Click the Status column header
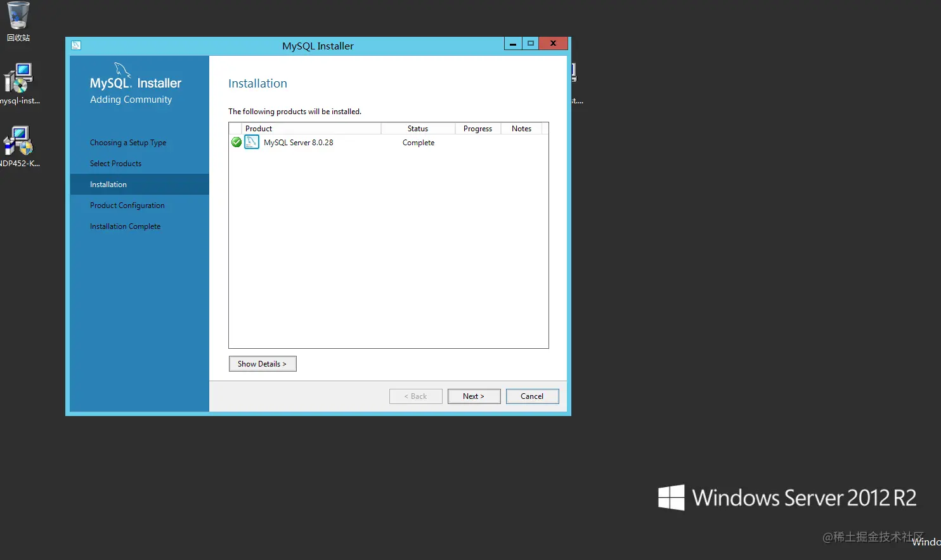 (418, 128)
